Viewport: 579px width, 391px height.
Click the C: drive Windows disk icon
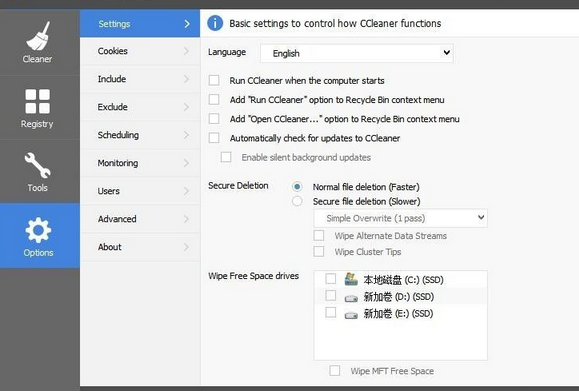click(351, 279)
